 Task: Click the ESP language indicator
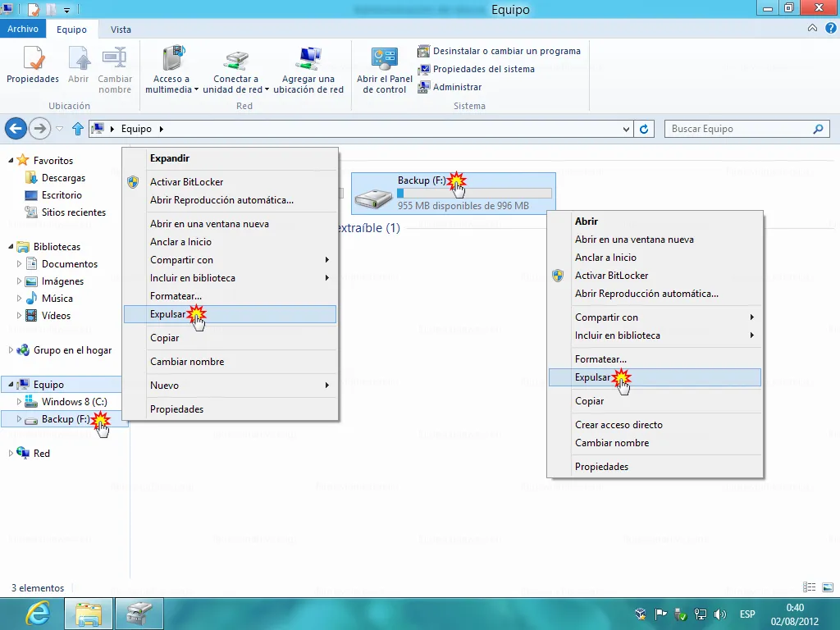[x=747, y=614]
